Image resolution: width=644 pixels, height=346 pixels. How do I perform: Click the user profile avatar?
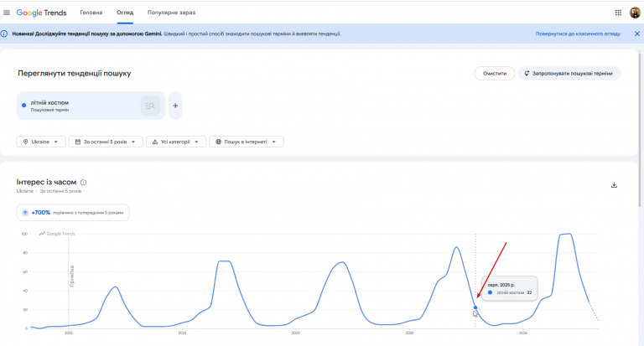[635, 13]
